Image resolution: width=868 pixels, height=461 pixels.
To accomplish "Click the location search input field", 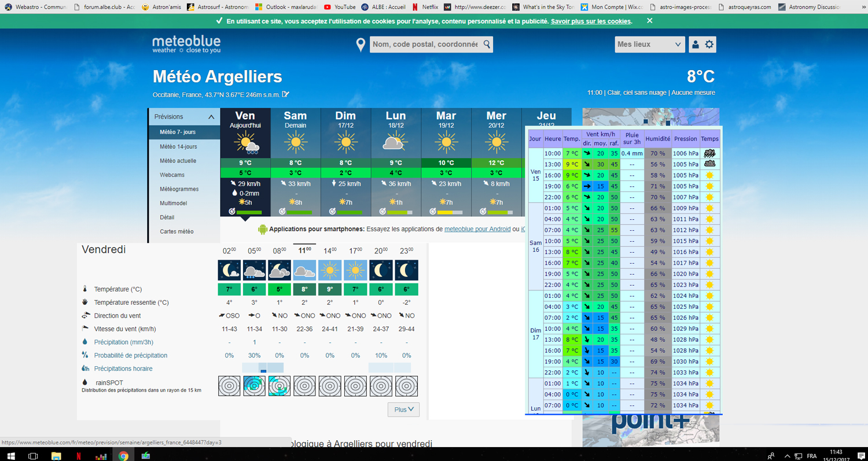I will [428, 44].
